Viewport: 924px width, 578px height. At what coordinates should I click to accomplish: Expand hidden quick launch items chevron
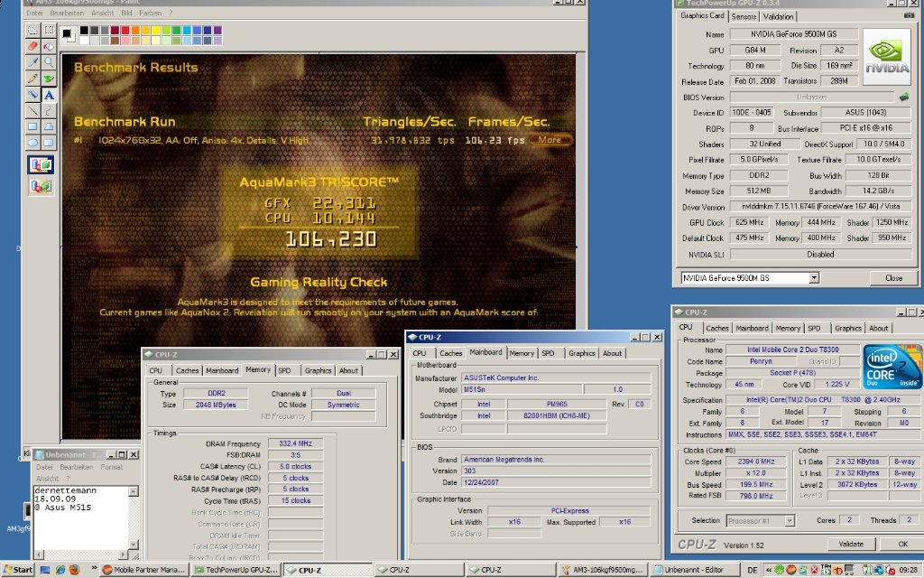coord(93,569)
